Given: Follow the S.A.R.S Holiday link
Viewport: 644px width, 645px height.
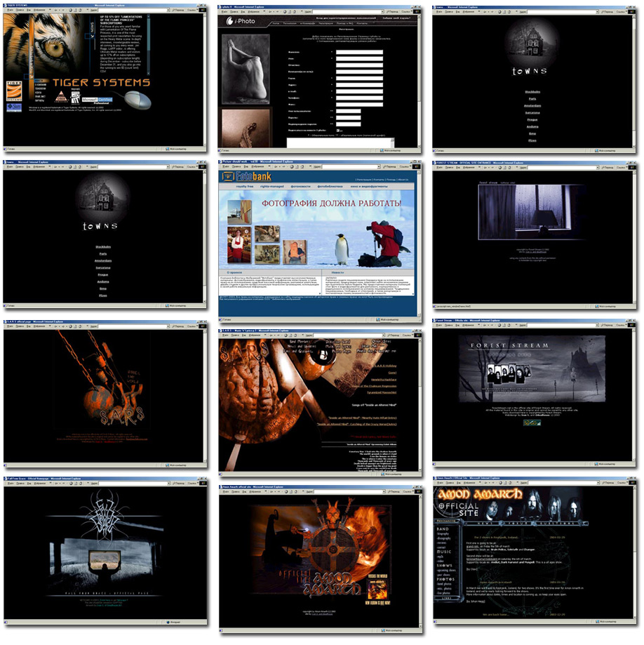Looking at the screenshot, I should [x=385, y=366].
